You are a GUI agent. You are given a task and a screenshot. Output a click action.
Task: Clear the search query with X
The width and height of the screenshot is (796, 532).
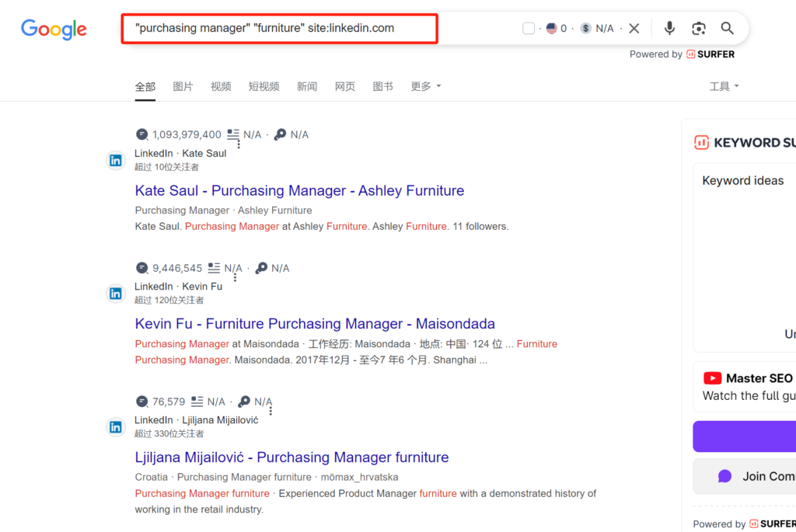point(634,29)
